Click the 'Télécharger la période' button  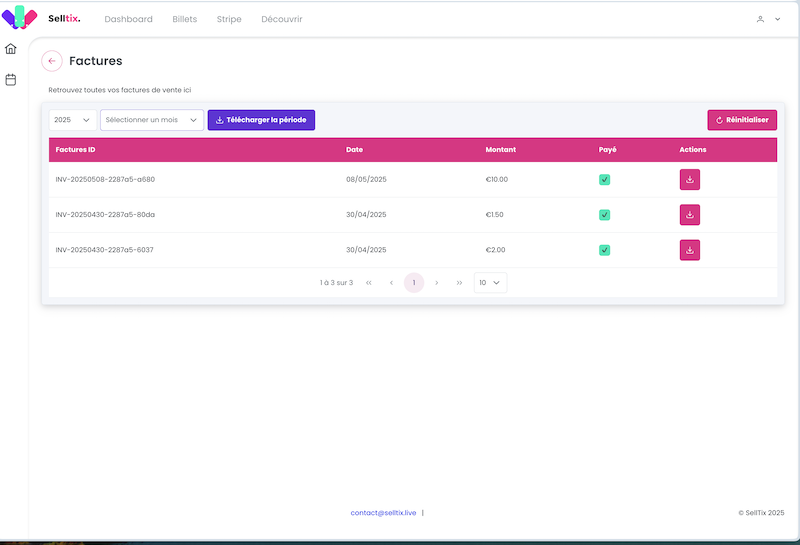(x=261, y=120)
